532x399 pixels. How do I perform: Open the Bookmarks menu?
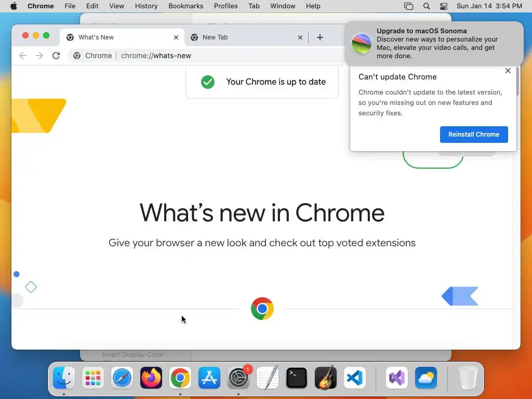[185, 6]
